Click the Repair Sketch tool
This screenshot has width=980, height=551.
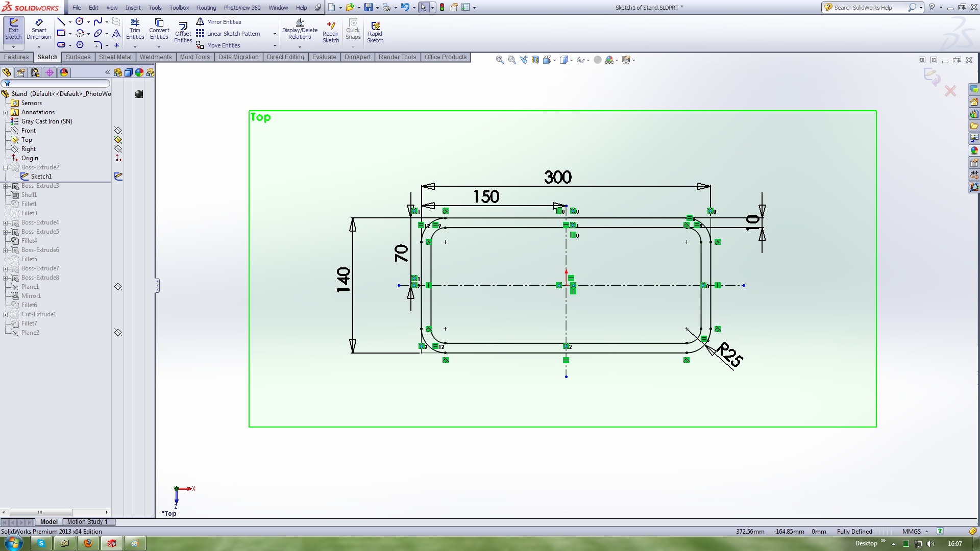pos(331,33)
